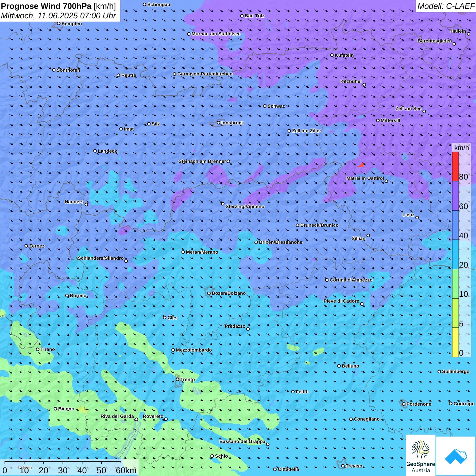Click the Reutte label
476x476 pixels.
129,75
